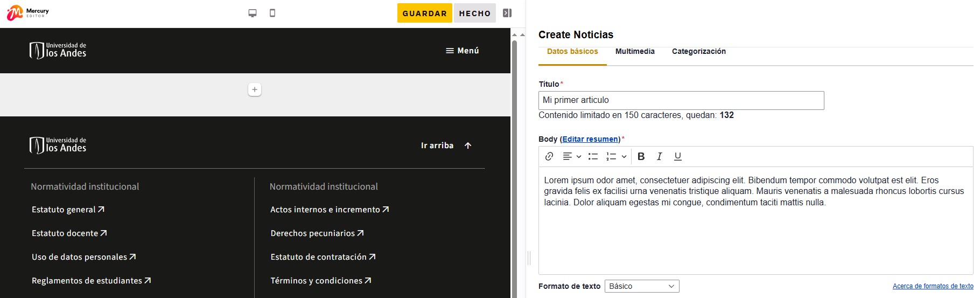Open the Categorización tab

coord(698,51)
